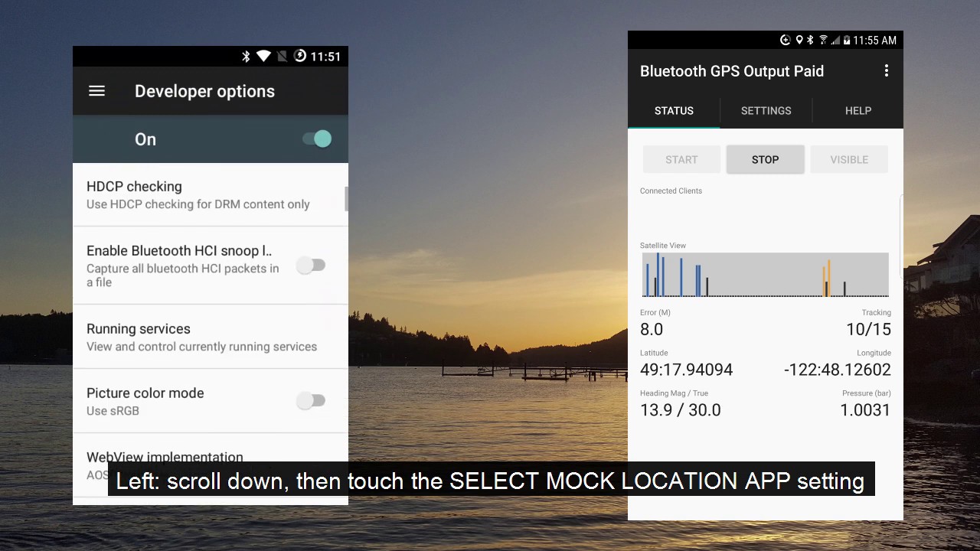Switch to the SETTINGS tab
Screen dimensions: 980x551
click(x=766, y=111)
